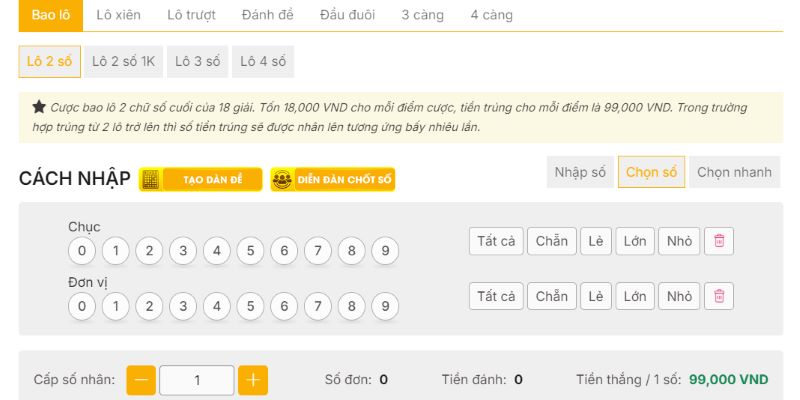This screenshot has height=400, width=800.
Task: Clear the Chục row with trash icon
Action: click(x=720, y=241)
